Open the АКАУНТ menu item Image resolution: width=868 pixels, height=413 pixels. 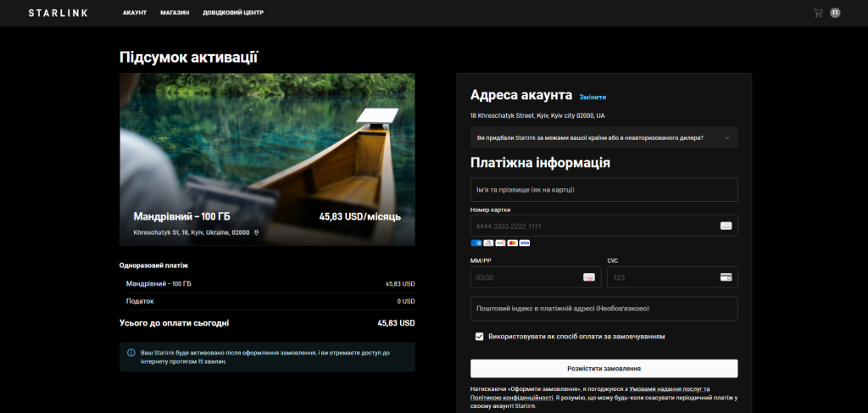click(135, 13)
